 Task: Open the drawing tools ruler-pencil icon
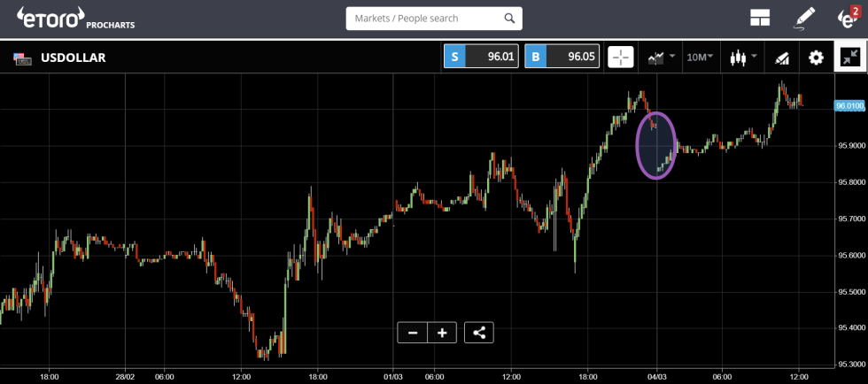tap(781, 58)
